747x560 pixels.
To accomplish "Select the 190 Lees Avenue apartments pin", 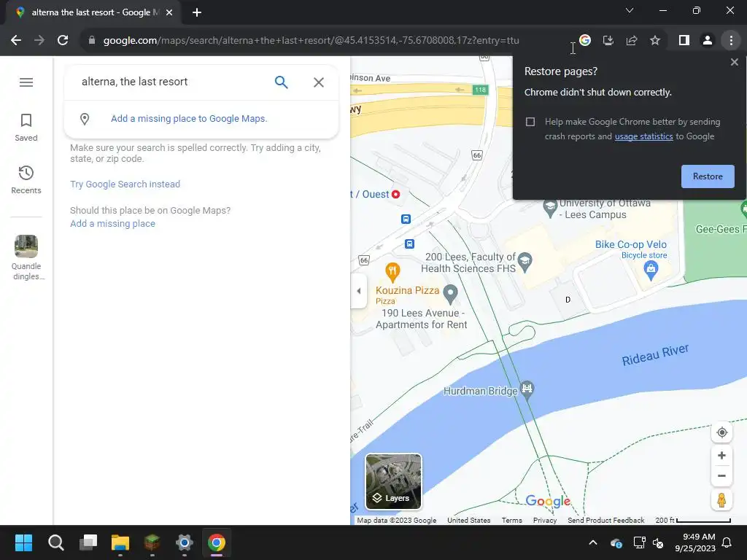I will coord(450,295).
